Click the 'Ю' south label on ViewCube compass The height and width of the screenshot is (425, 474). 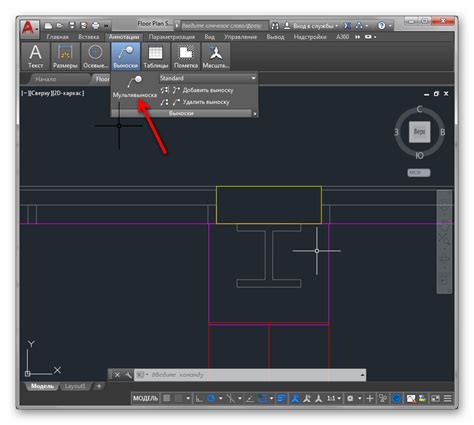point(419,155)
